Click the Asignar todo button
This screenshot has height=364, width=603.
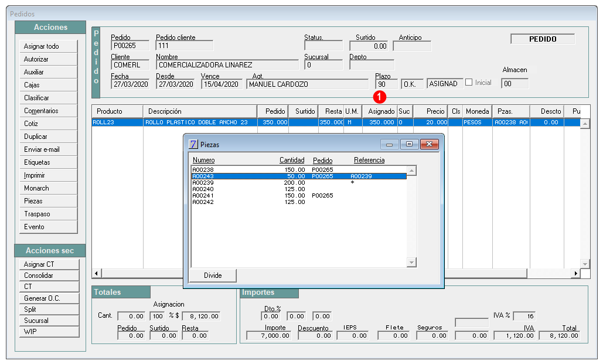(49, 46)
